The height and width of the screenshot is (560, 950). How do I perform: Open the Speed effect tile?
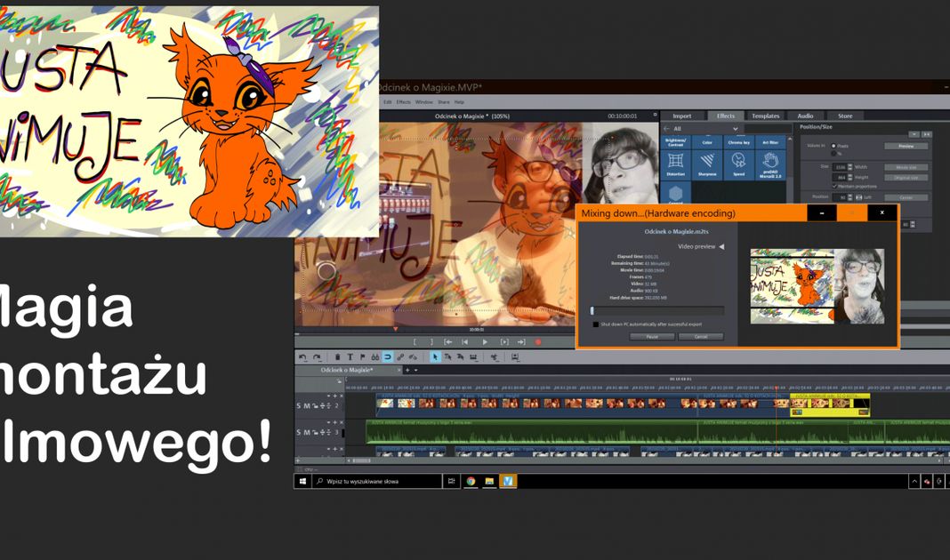tap(738, 164)
